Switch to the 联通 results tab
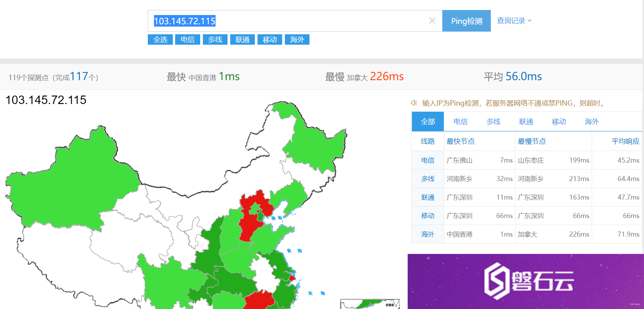The width and height of the screenshot is (644, 309). [526, 122]
